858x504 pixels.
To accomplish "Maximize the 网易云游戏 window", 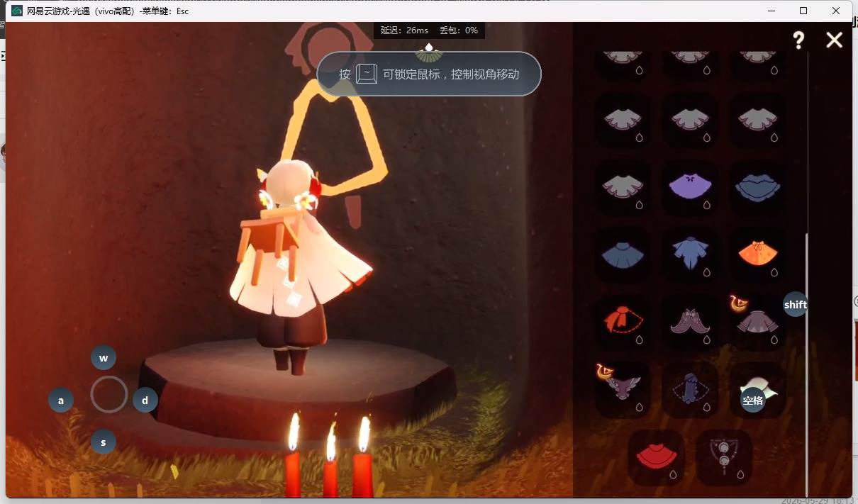I will [803, 11].
